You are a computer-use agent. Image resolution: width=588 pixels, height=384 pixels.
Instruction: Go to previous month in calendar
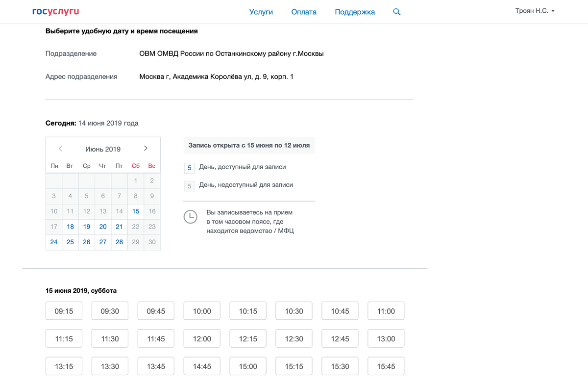(61, 149)
